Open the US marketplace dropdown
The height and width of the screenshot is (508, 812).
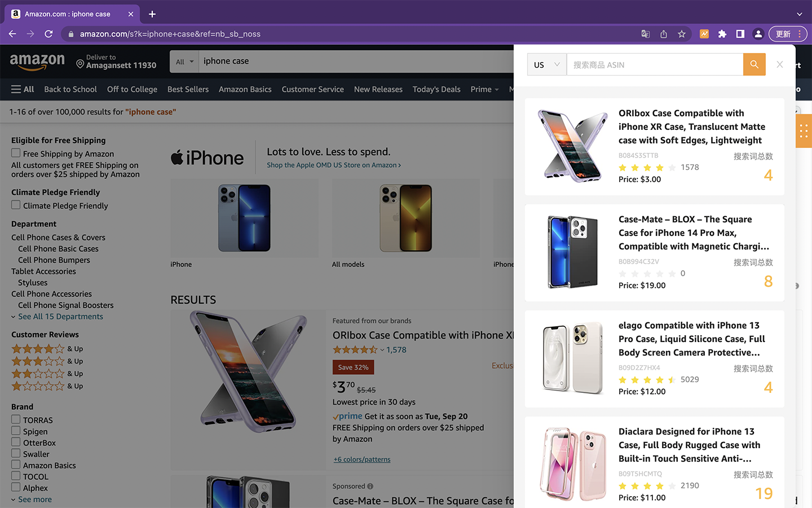(546, 64)
